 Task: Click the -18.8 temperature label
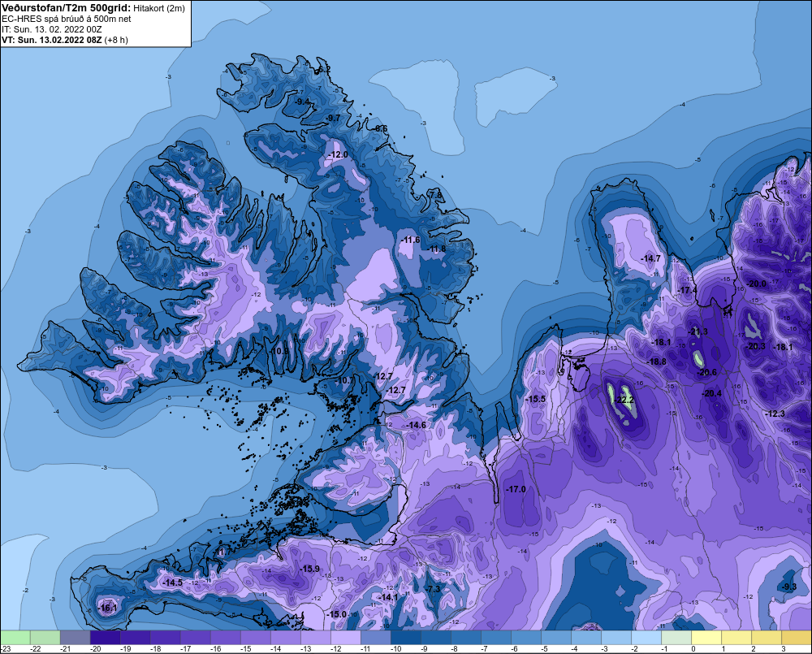coord(656,362)
